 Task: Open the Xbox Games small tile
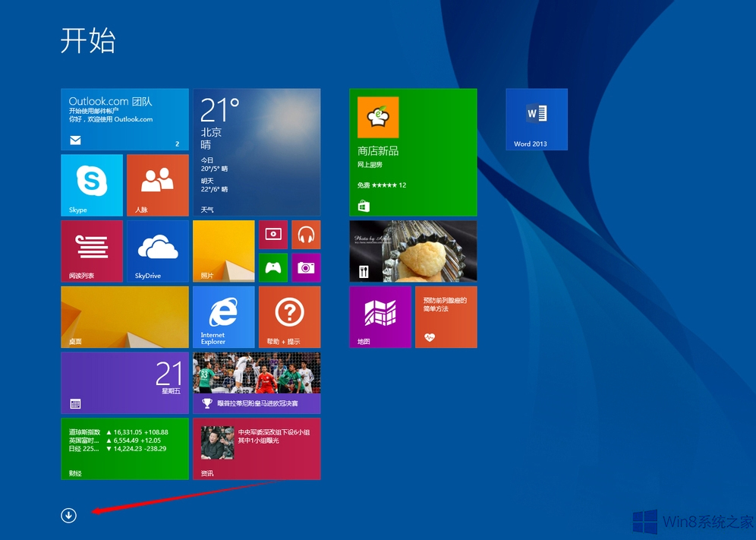coord(273,267)
